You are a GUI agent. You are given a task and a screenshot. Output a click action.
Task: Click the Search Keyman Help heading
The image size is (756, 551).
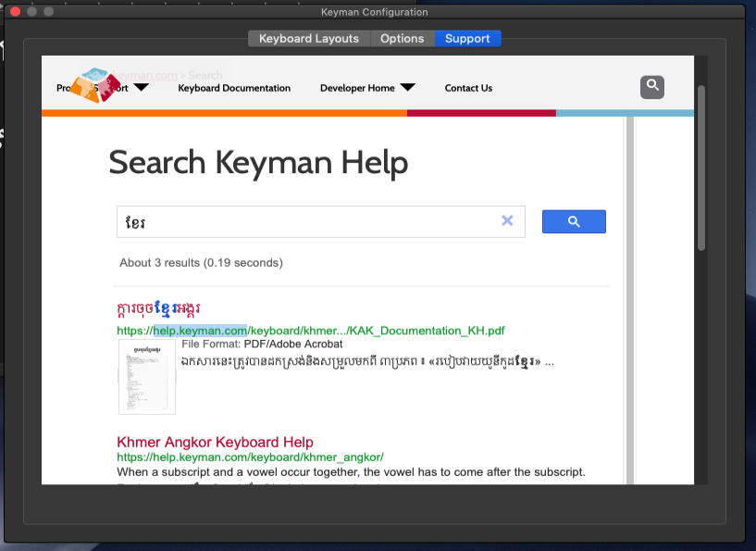(258, 163)
